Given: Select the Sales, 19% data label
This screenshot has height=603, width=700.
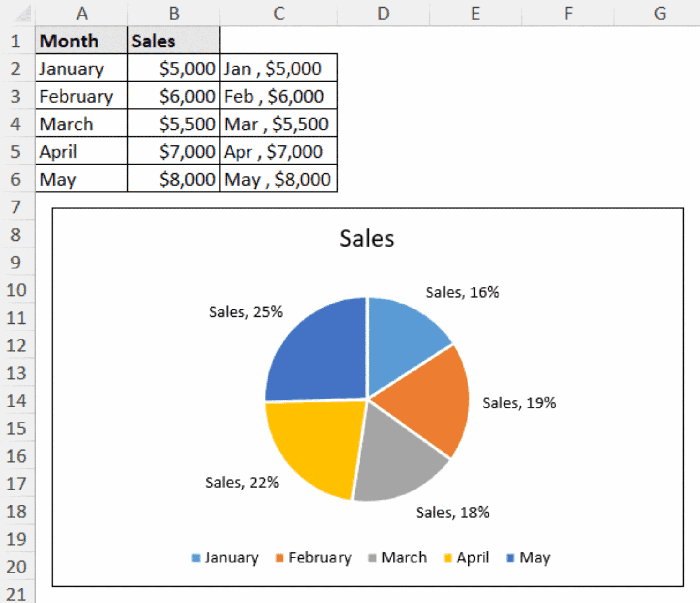Looking at the screenshot, I should 519,402.
